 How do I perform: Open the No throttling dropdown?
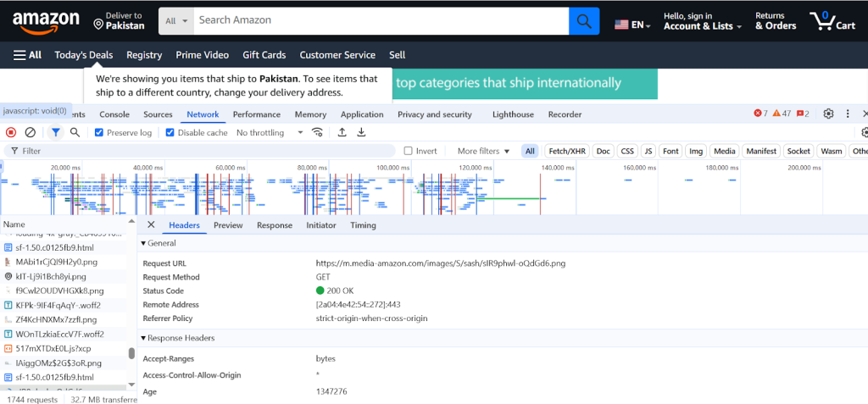[x=270, y=132]
